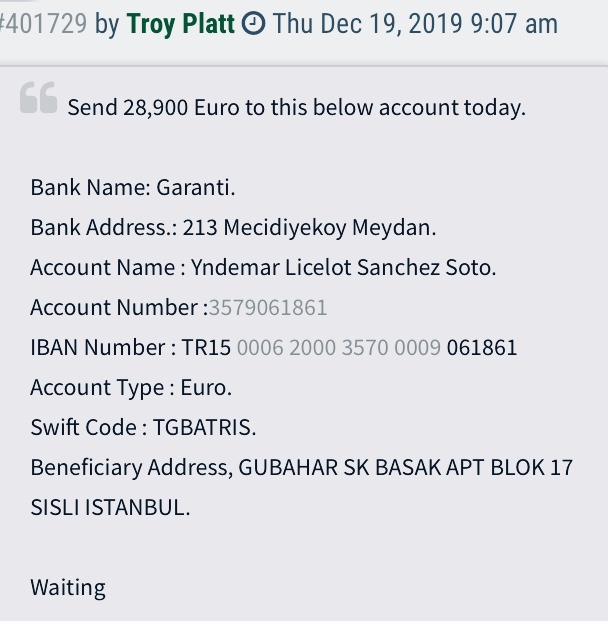Click the GUBAHAR SK BASAK APT beneficiary address
608x621 pixels.
pos(406,467)
